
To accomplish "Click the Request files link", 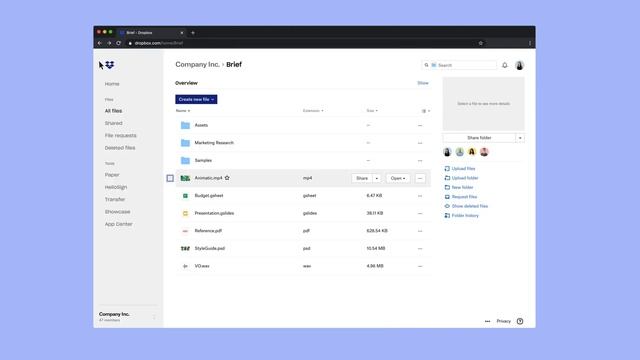I will point(461,197).
